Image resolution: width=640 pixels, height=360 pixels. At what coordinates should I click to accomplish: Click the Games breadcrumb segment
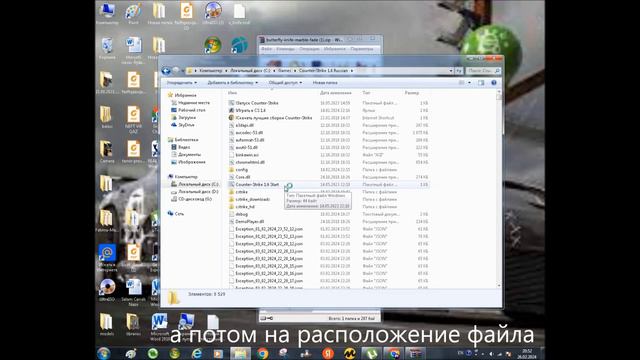coord(284,71)
